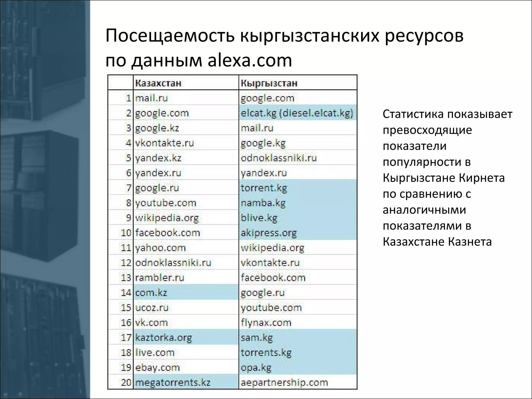Click the cell 'aepartnership.com'

298,382
